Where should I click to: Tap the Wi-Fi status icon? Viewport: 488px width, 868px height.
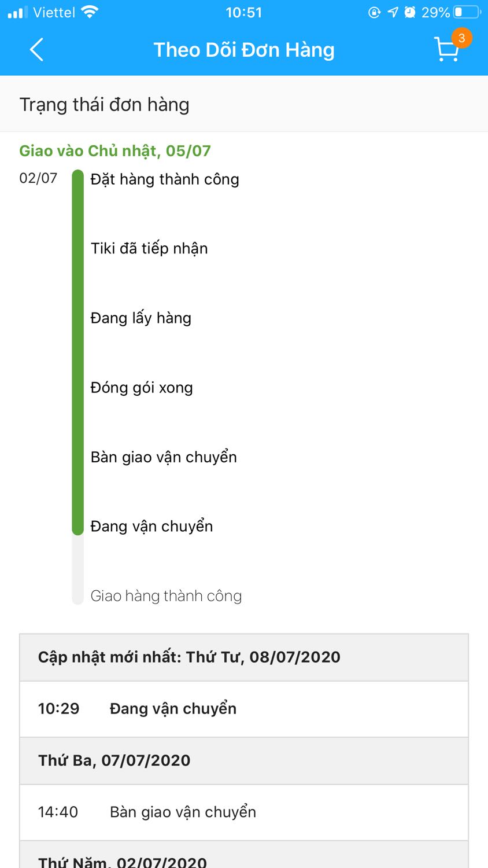(x=90, y=12)
